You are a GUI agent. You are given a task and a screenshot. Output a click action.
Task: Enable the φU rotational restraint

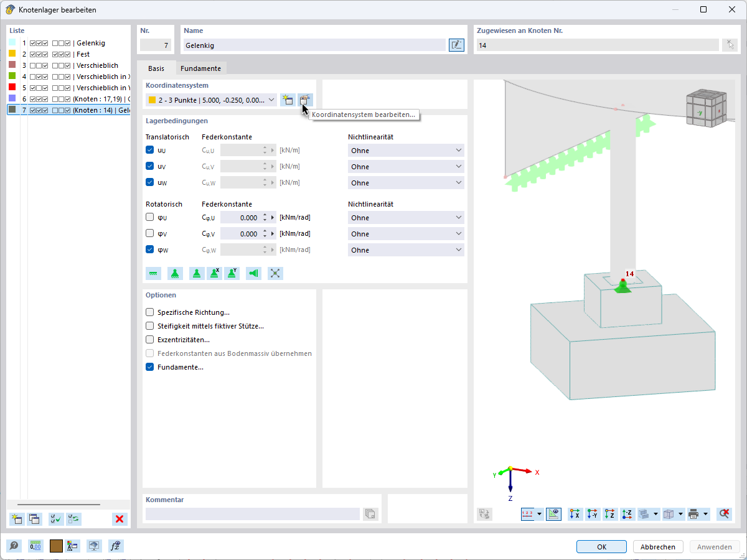pyautogui.click(x=149, y=217)
